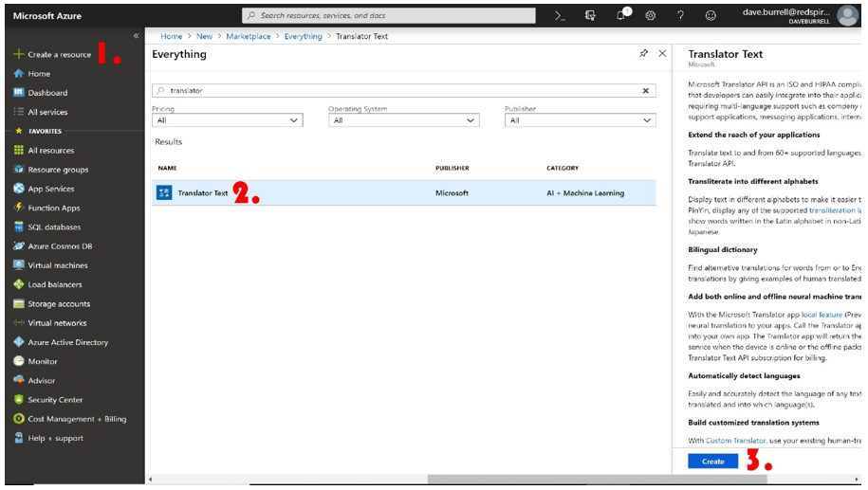Click the Resource groups cube icon
Viewport: 868px width, 490px height.
coord(19,170)
